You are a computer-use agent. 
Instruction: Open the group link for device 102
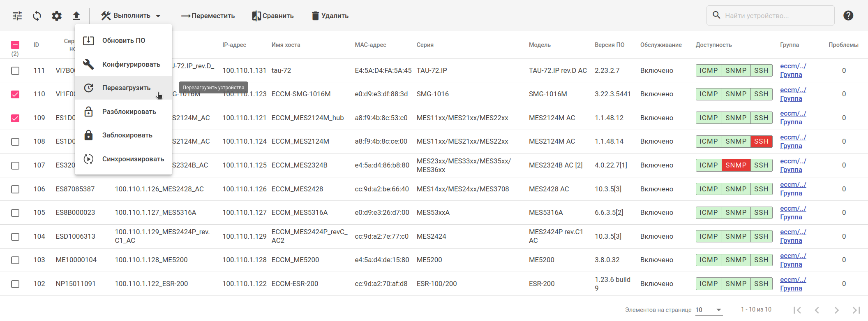coord(793,284)
